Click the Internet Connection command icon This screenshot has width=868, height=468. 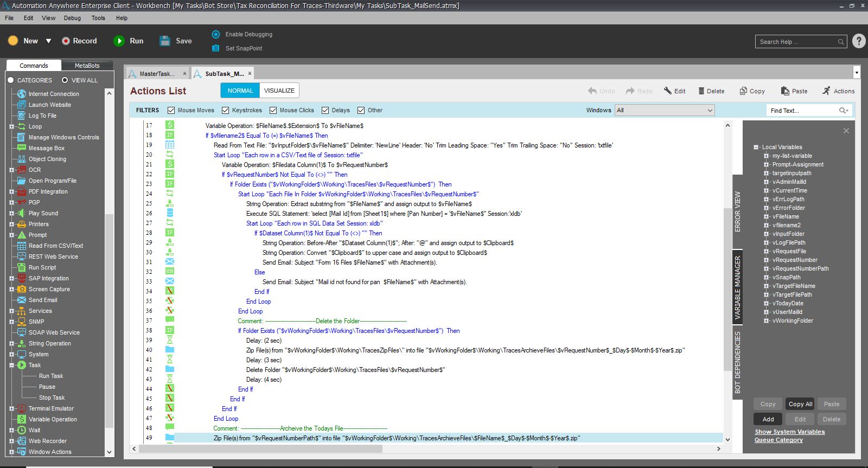pyautogui.click(x=22, y=94)
